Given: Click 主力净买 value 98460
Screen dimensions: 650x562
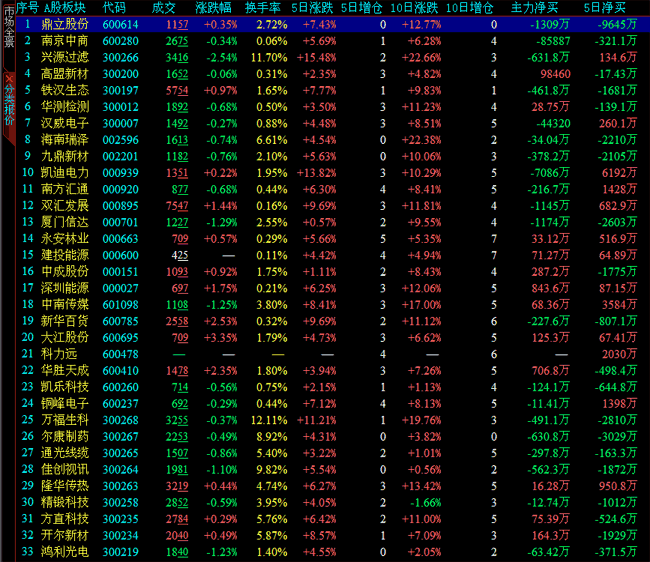Looking at the screenshot, I should pos(555,74).
